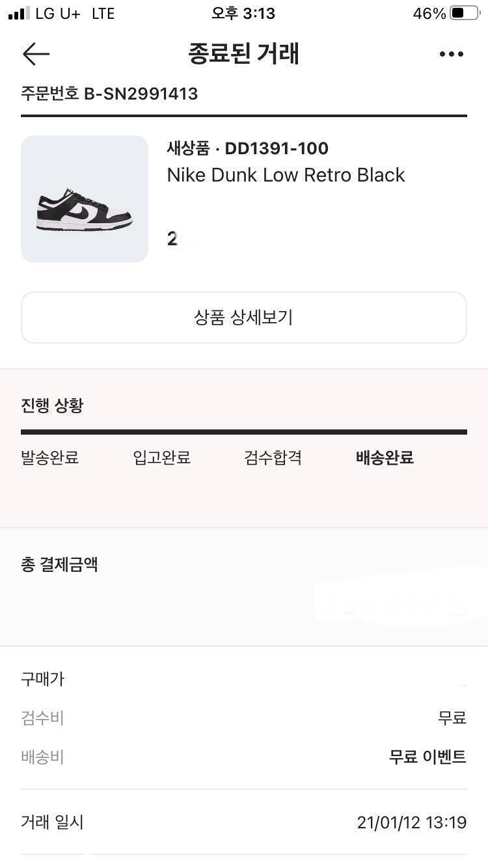Select the 배송완료 progress step
This screenshot has height=868, width=488.
coord(385,457)
